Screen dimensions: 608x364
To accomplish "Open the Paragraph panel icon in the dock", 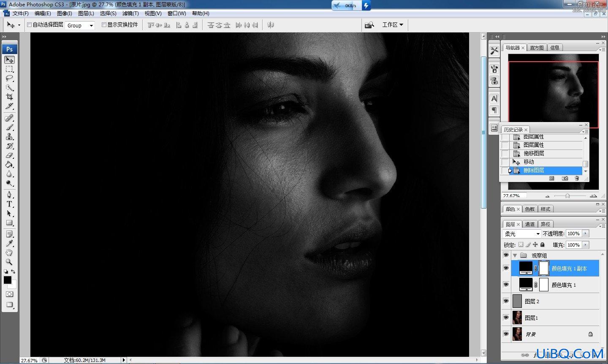I will (x=494, y=110).
